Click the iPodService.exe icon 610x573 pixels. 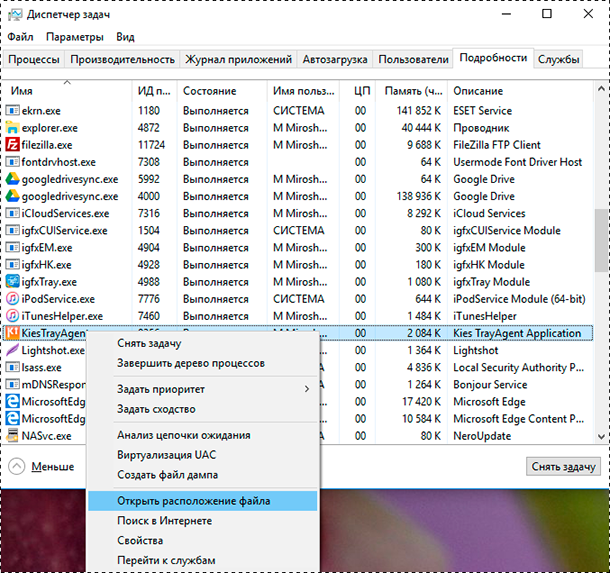pos(12,299)
